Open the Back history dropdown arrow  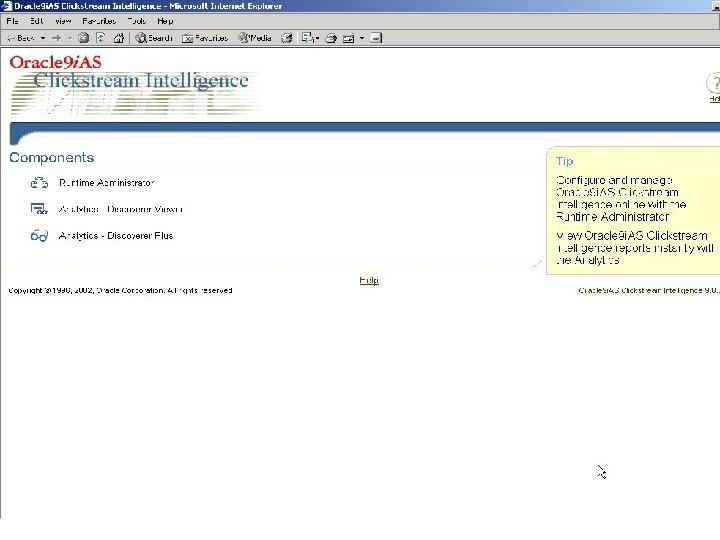pyautogui.click(x=43, y=38)
